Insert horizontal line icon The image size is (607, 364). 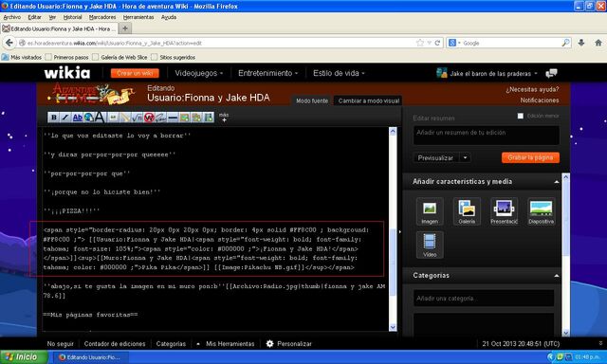(x=173, y=118)
